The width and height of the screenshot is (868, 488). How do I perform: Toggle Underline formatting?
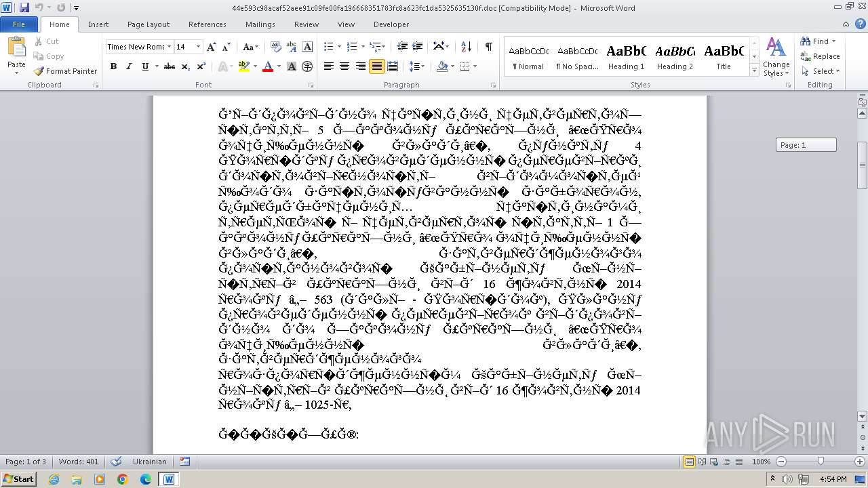pos(145,66)
